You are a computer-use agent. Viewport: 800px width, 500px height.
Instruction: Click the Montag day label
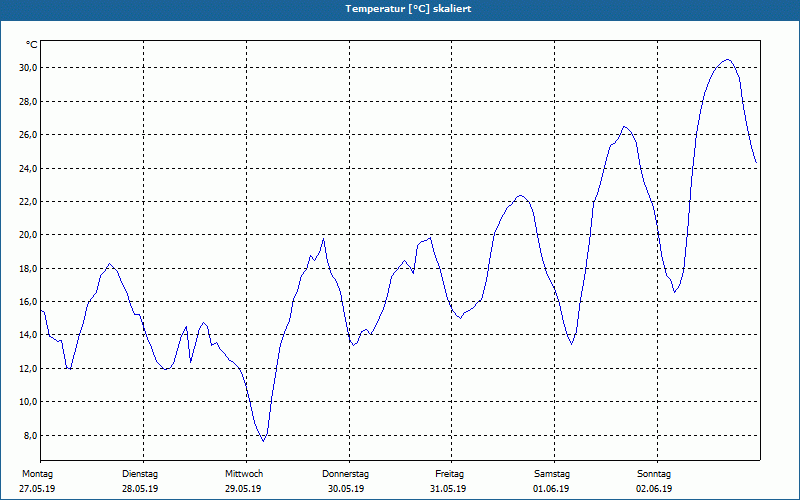(37, 474)
